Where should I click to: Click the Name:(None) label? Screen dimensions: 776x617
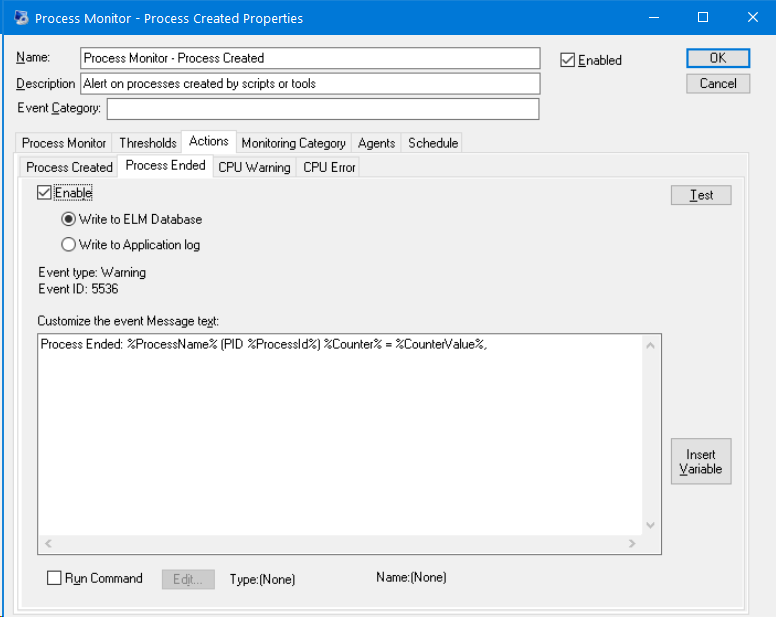click(x=411, y=577)
